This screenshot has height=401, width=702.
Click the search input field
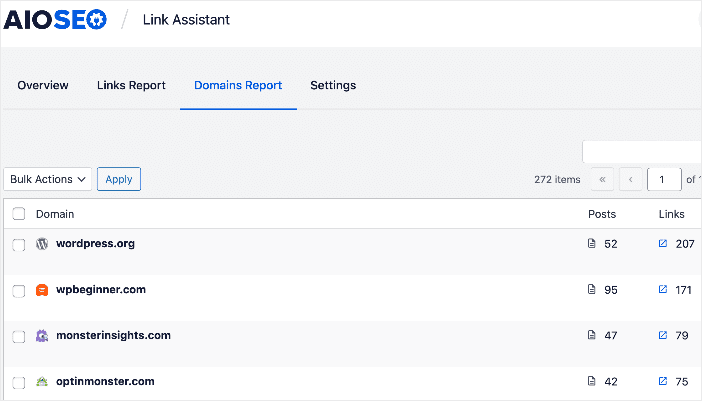point(642,152)
